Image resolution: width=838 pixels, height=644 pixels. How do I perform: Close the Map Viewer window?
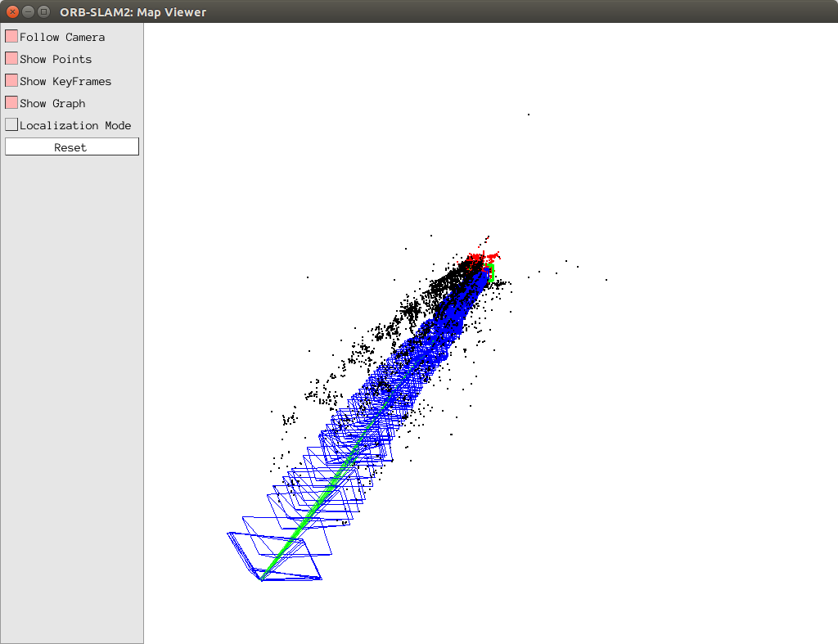click(x=12, y=11)
